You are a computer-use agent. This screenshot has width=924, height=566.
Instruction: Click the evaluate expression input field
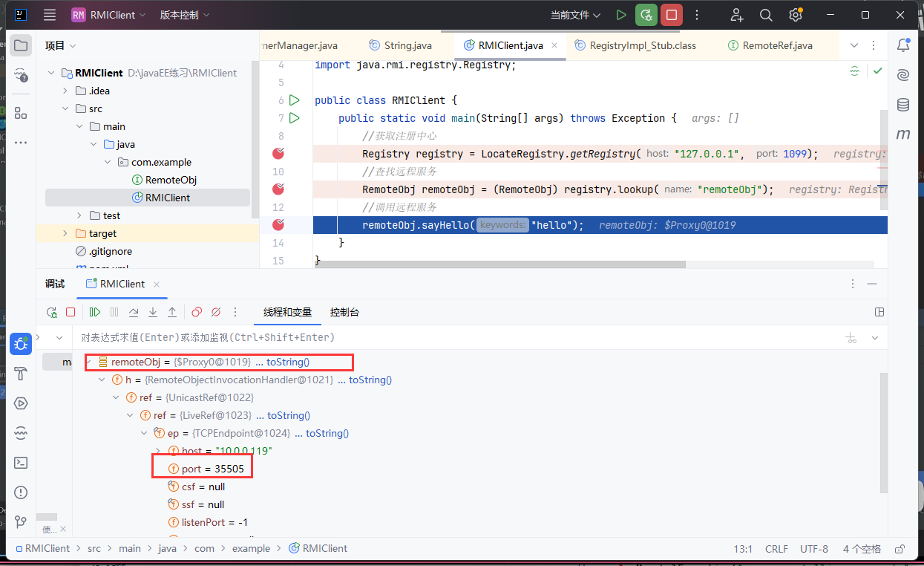tap(445, 337)
